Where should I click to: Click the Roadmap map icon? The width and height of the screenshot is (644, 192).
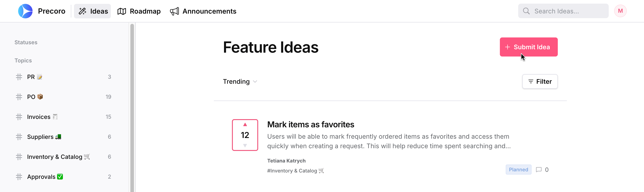tap(122, 11)
